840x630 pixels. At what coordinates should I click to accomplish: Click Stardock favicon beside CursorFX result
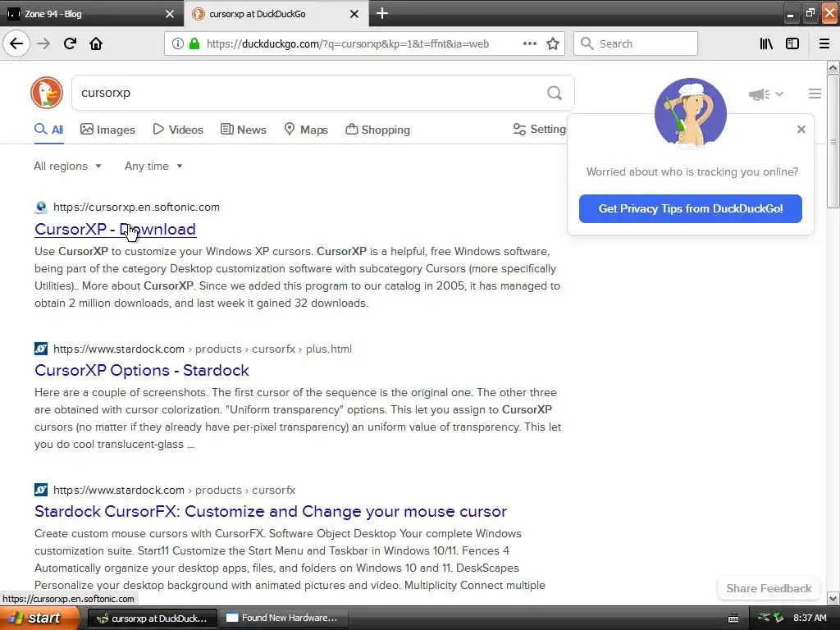point(41,490)
